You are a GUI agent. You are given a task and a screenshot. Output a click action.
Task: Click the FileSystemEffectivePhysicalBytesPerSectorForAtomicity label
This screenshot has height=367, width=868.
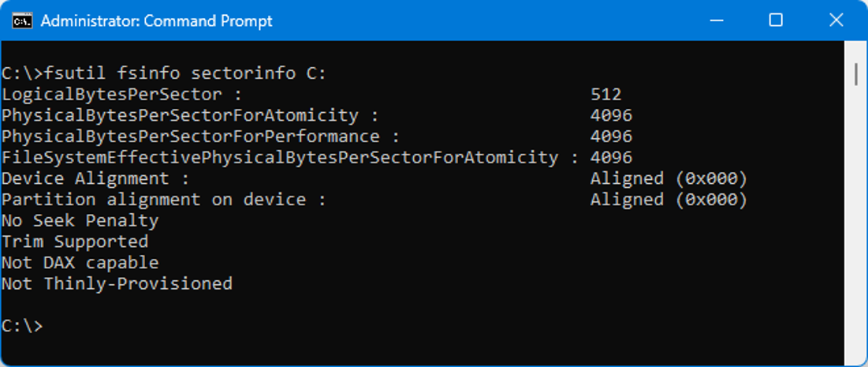click(x=280, y=157)
